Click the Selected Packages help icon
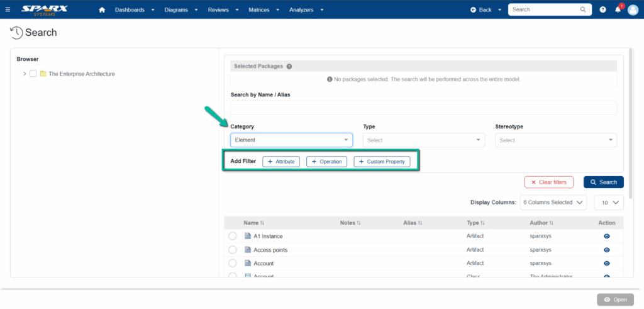 289,66
